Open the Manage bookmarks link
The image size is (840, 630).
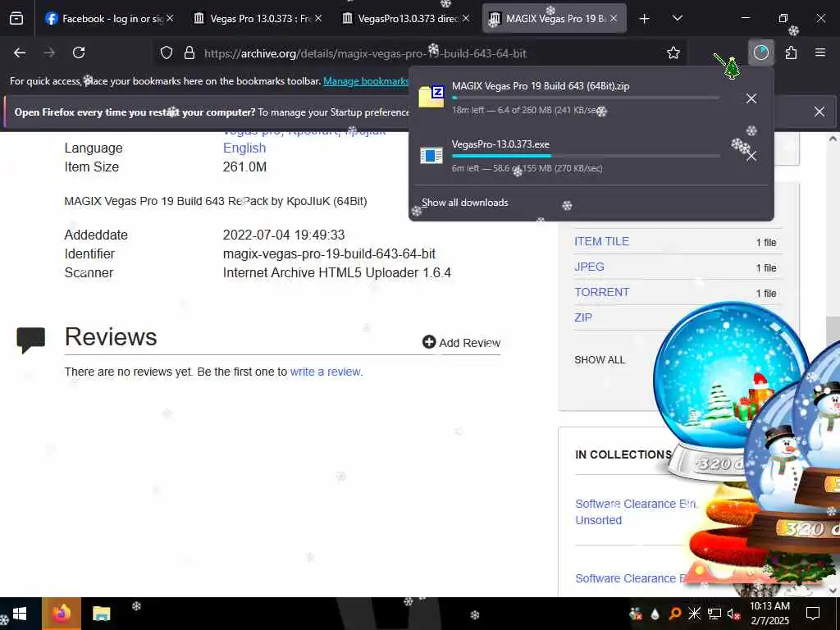[x=366, y=81]
